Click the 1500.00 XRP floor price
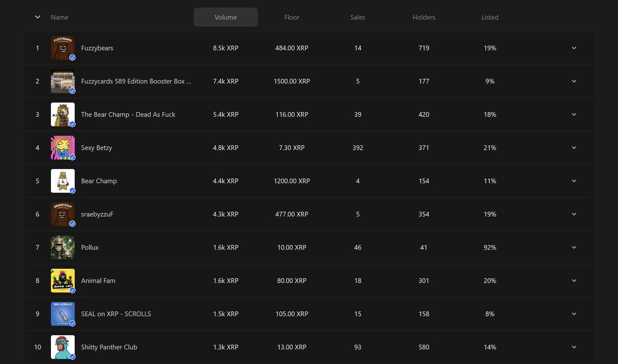The width and height of the screenshot is (618, 364). coord(291,81)
